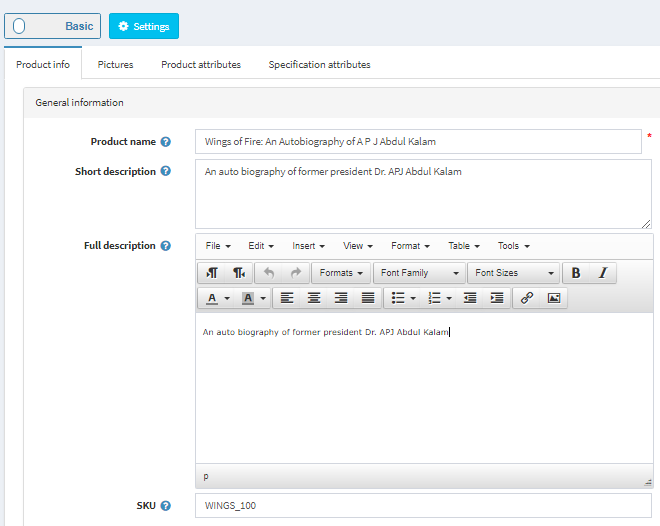Toggle the Basic mode switch
660x526 pixels.
coord(53,26)
